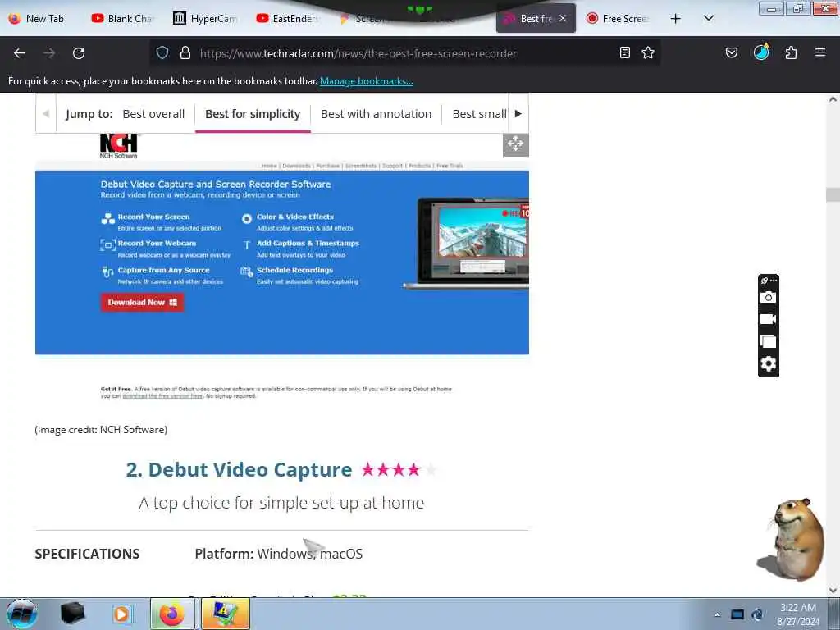Open Windows Start menu

[x=22, y=614]
